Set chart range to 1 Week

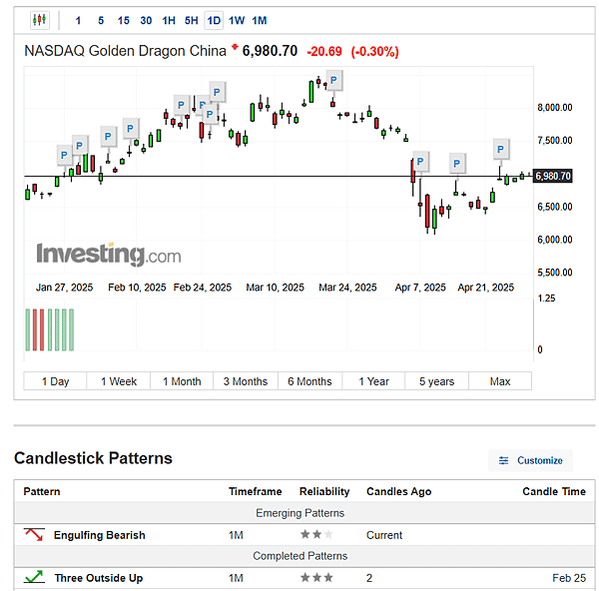[x=119, y=381]
